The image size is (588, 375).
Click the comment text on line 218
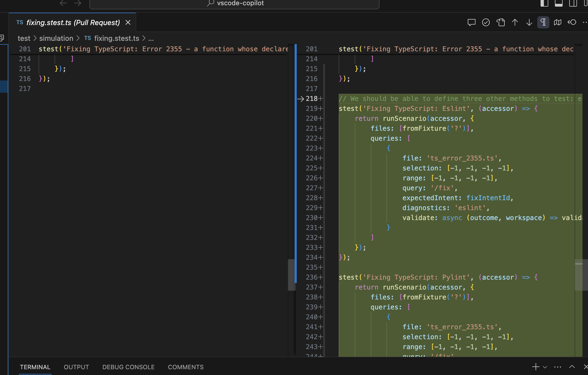coord(460,99)
